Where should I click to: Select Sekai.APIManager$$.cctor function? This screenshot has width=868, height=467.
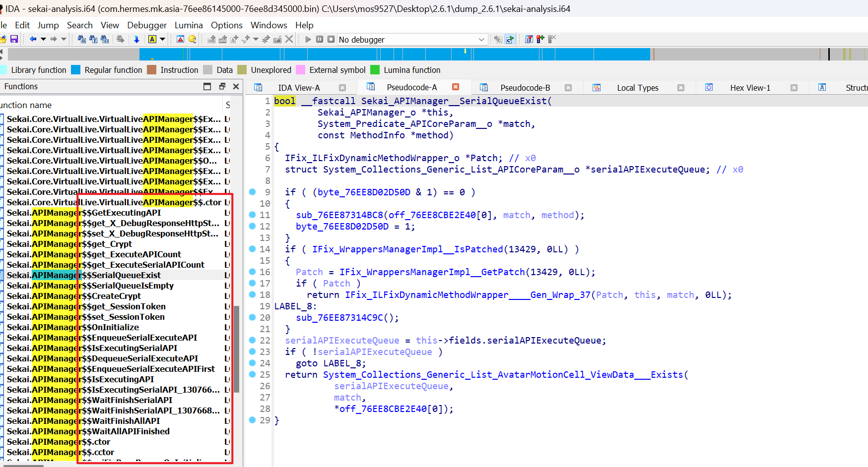61,452
